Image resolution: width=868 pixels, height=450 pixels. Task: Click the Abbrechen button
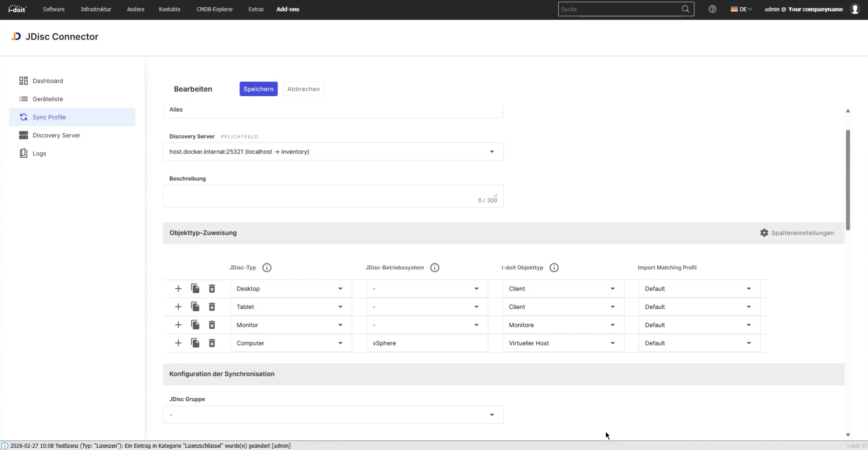click(303, 89)
